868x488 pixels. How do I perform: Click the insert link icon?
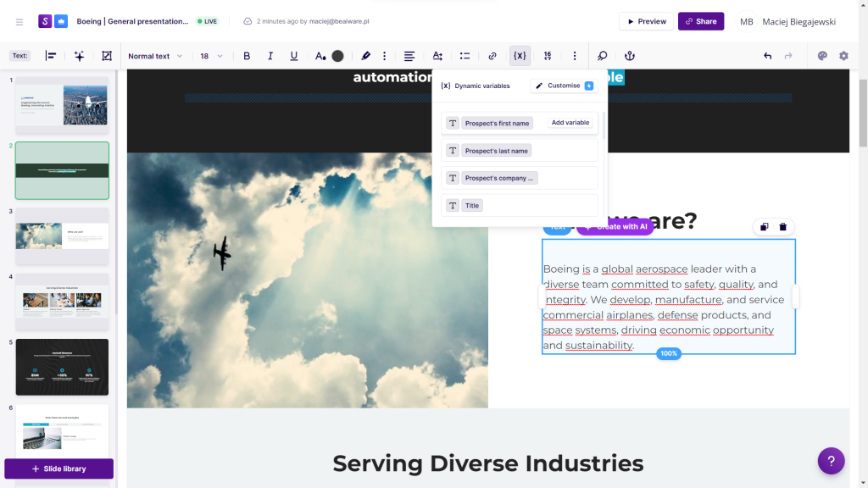(x=492, y=56)
